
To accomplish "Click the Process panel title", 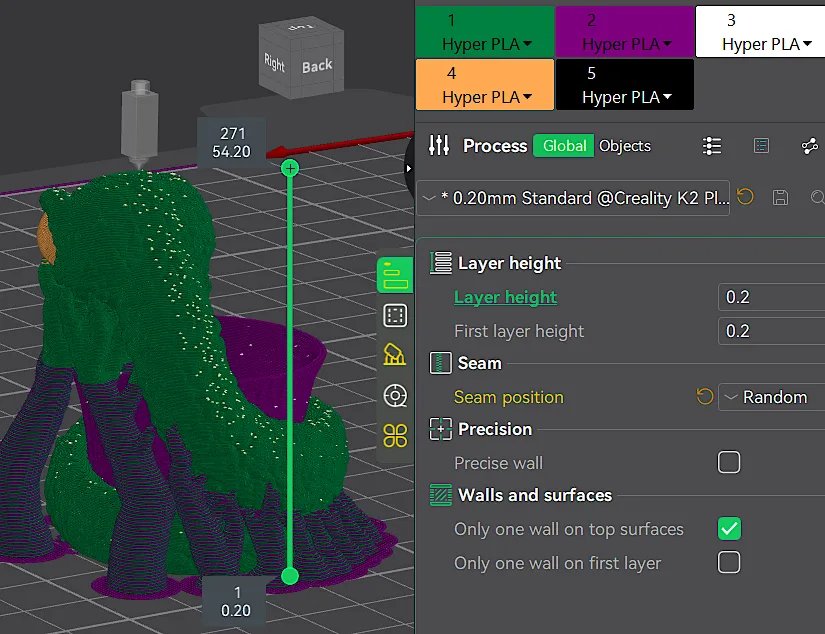I will (495, 146).
